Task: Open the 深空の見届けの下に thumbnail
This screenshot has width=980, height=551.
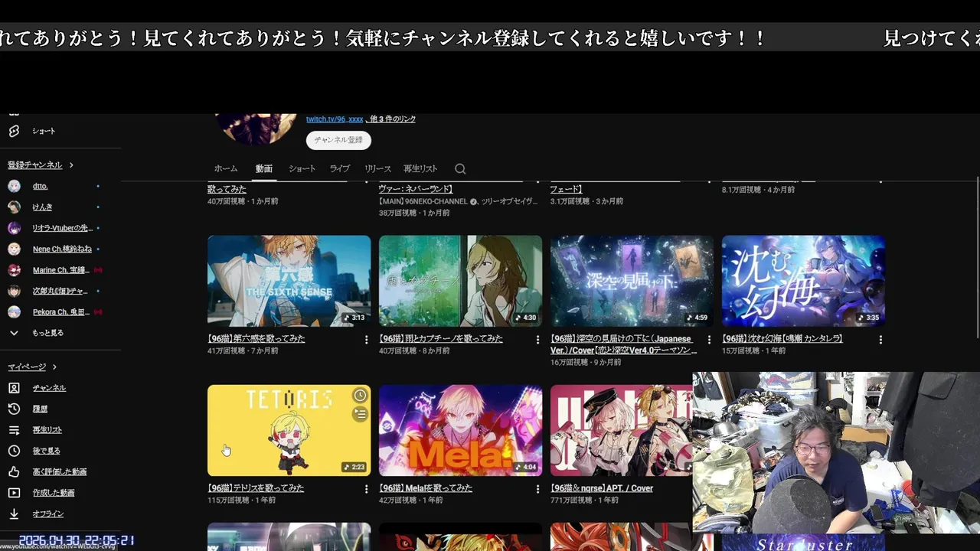Action: click(x=632, y=281)
